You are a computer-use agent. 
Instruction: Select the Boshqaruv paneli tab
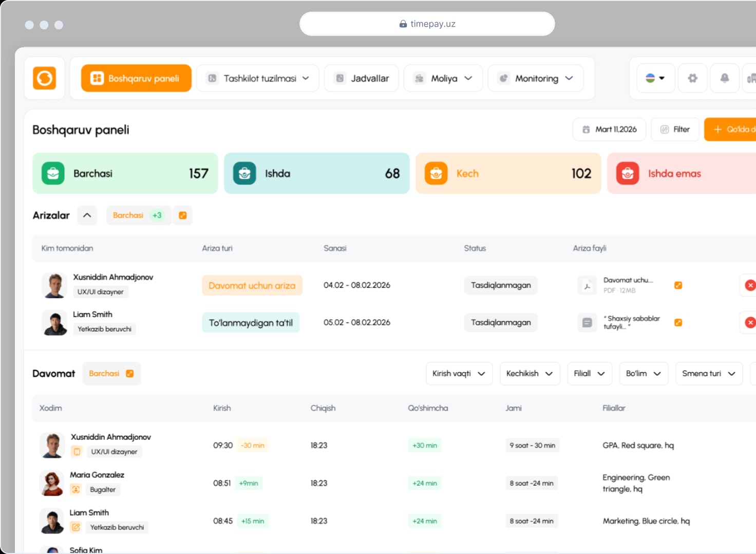point(136,78)
